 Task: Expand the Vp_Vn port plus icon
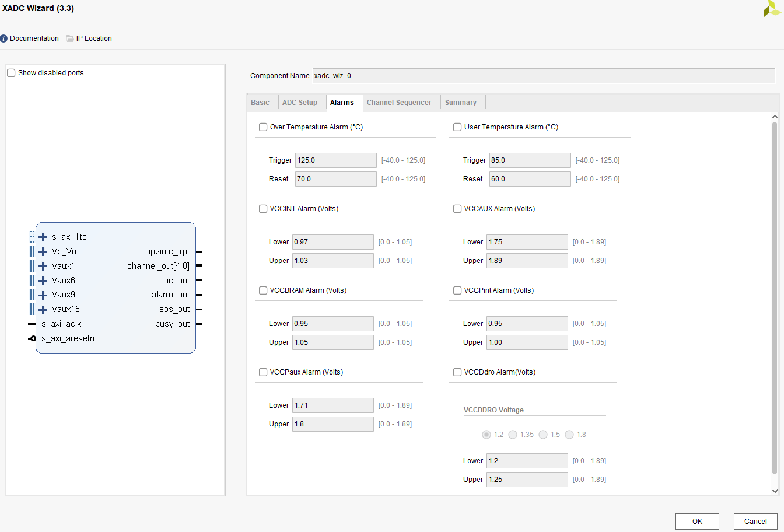pyautogui.click(x=43, y=251)
